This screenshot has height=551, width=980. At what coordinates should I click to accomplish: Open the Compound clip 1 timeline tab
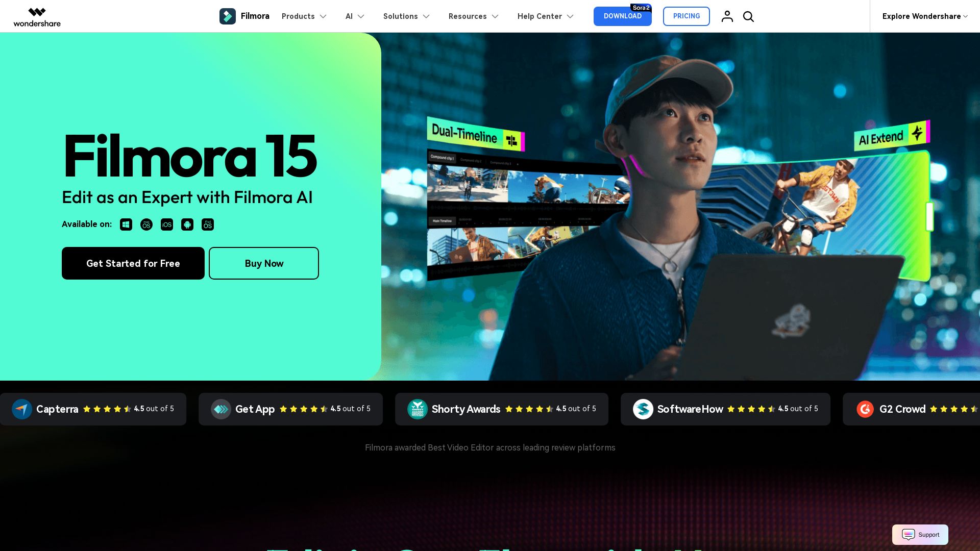point(442,157)
